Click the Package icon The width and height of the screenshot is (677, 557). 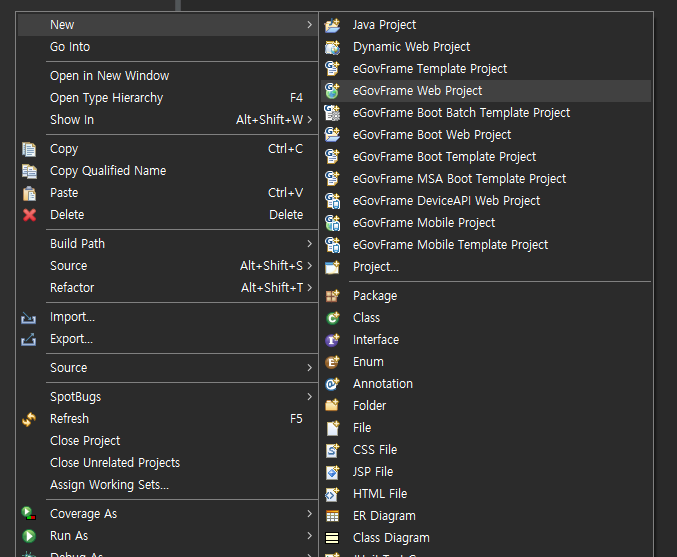[332, 296]
